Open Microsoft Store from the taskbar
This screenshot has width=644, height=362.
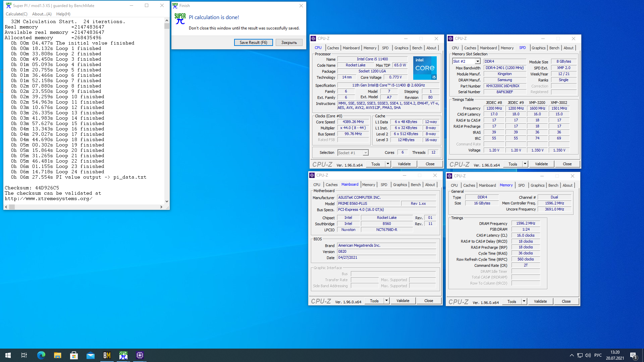coord(74,355)
